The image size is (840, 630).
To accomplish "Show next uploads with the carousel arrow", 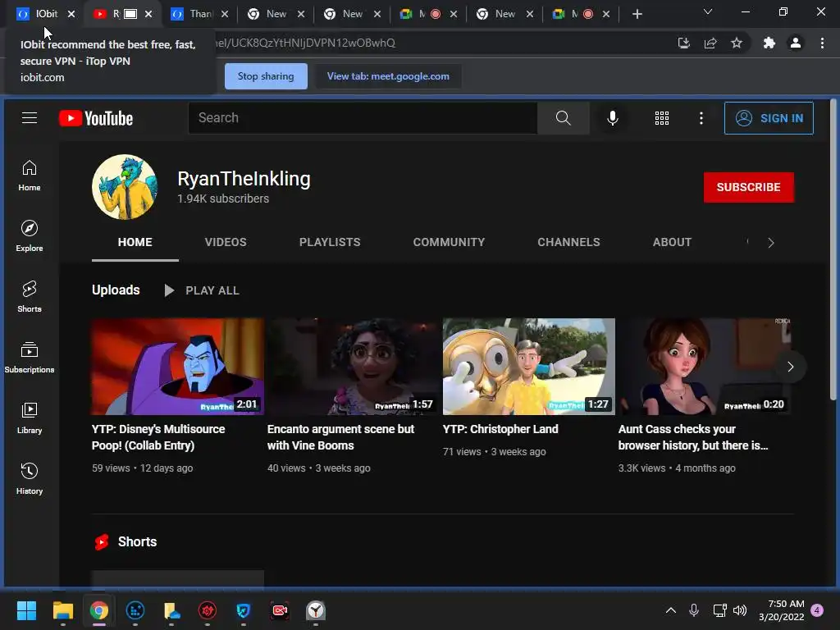I will coord(790,367).
